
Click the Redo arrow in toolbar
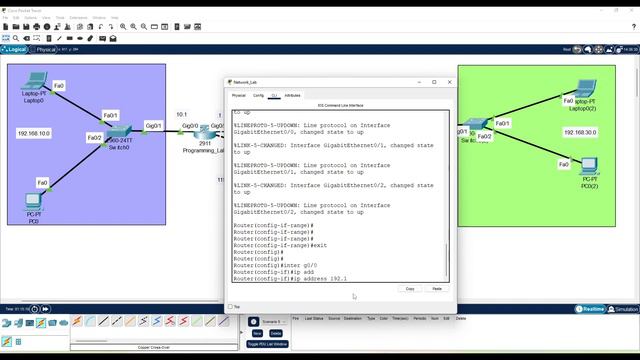coord(111,27)
